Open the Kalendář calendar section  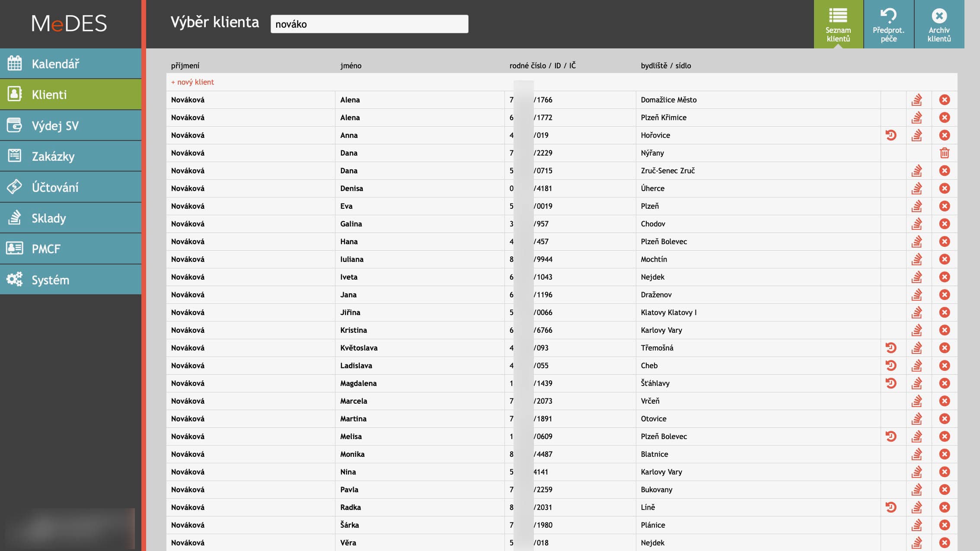[x=55, y=64]
